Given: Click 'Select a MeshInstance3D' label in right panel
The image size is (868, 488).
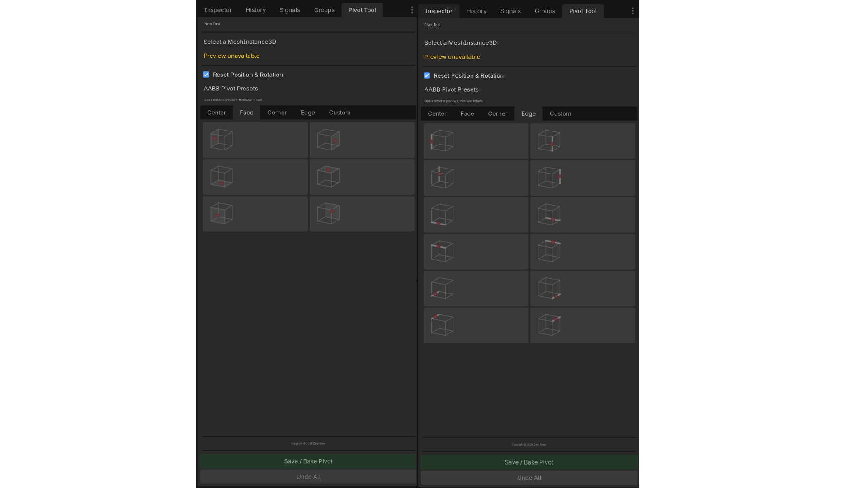Looking at the screenshot, I should 460,43.
